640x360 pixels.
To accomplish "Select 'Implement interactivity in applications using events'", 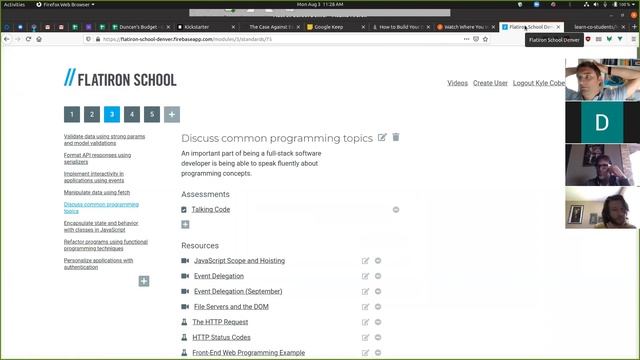I will pyautogui.click(x=94, y=177).
